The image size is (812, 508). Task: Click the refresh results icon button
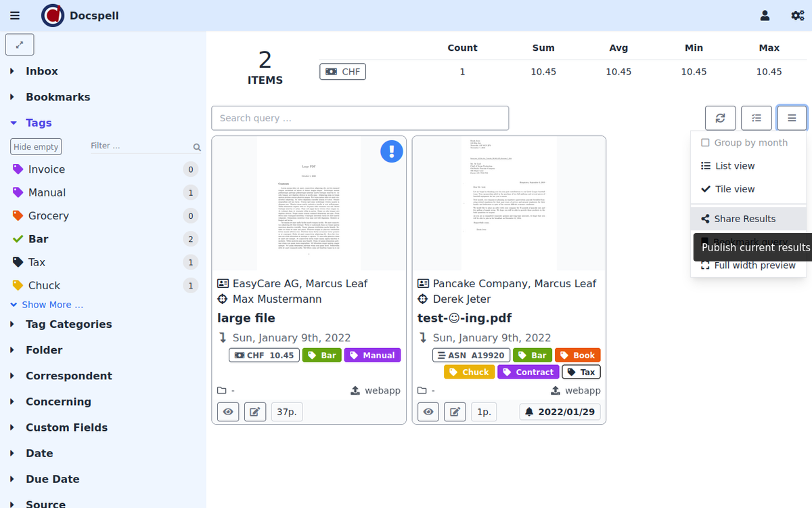pos(720,118)
